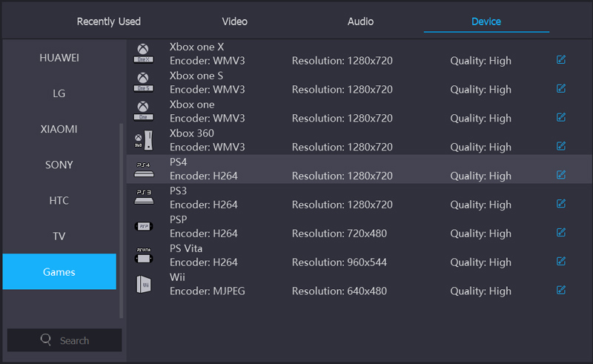The height and width of the screenshot is (364, 593).
Task: Click the edit icon for Xbox one X
Action: tap(561, 60)
